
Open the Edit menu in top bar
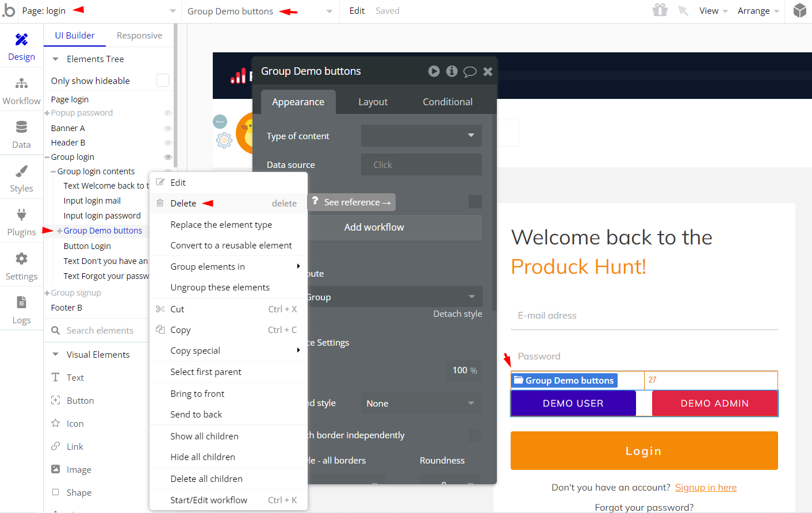(357, 11)
